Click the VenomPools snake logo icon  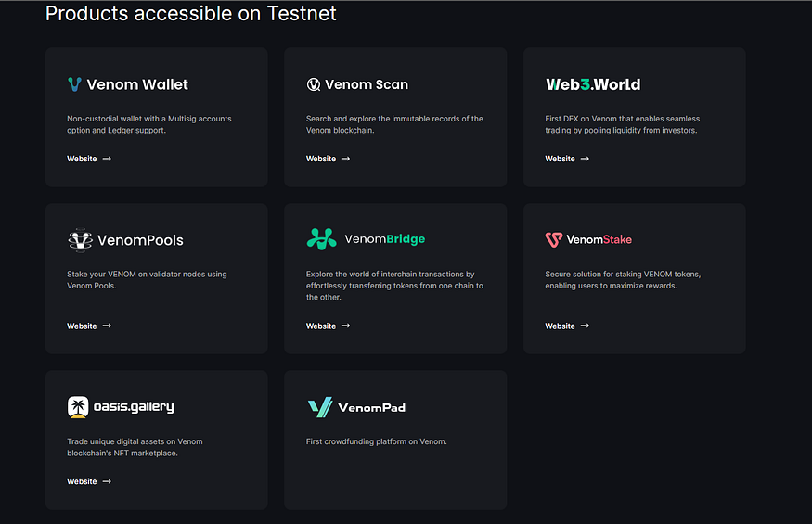tap(80, 239)
